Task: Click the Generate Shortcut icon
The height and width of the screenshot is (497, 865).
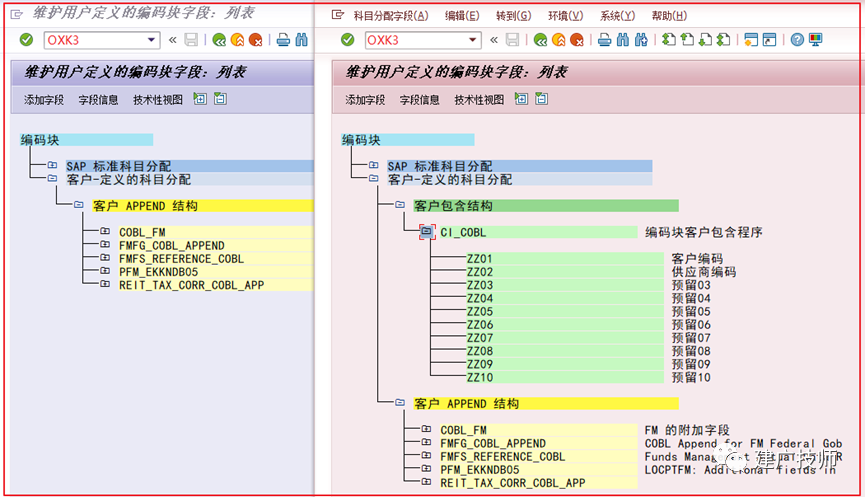Action: tap(769, 40)
